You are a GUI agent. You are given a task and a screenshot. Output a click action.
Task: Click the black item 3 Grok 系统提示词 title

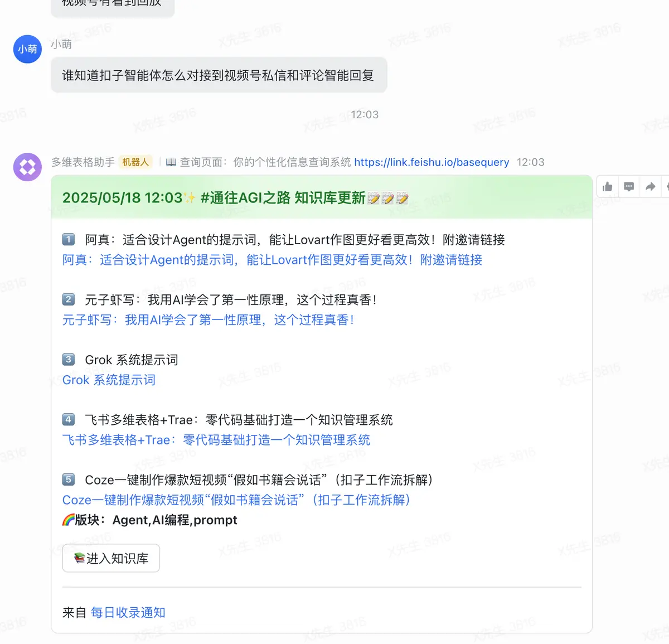tap(132, 360)
